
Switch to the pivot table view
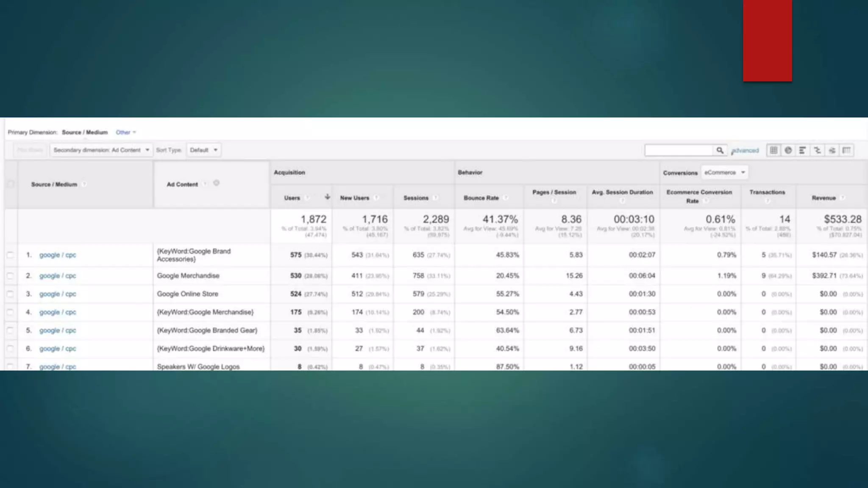[x=846, y=150]
